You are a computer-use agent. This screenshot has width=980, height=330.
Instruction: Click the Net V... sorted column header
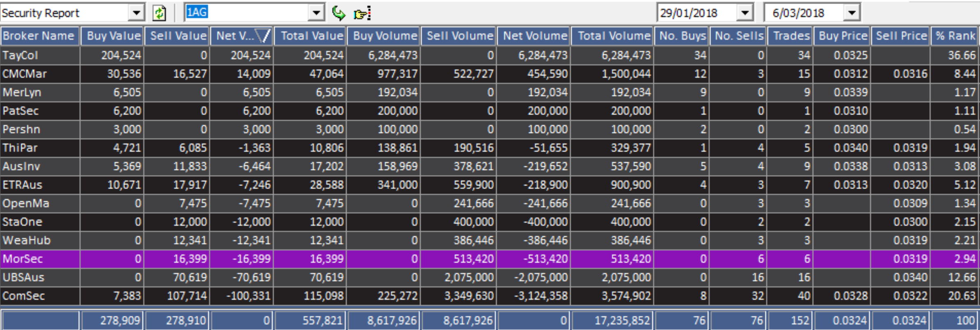pyautogui.click(x=242, y=36)
